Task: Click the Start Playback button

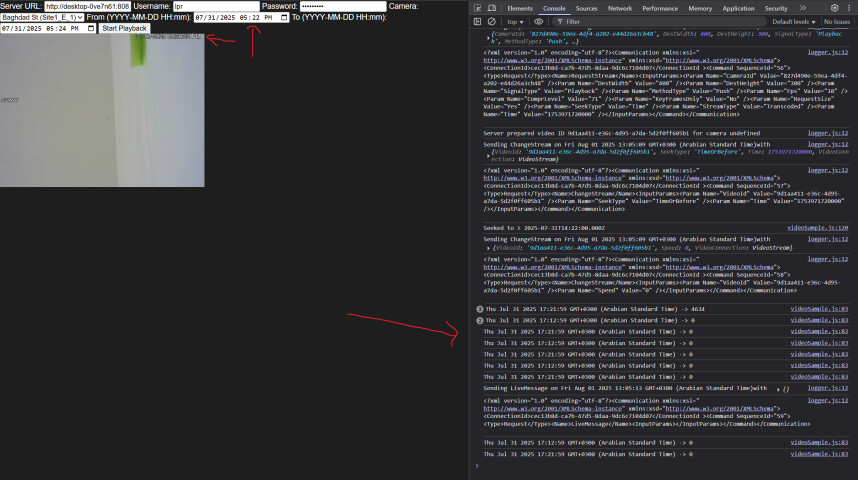Action: click(x=125, y=28)
